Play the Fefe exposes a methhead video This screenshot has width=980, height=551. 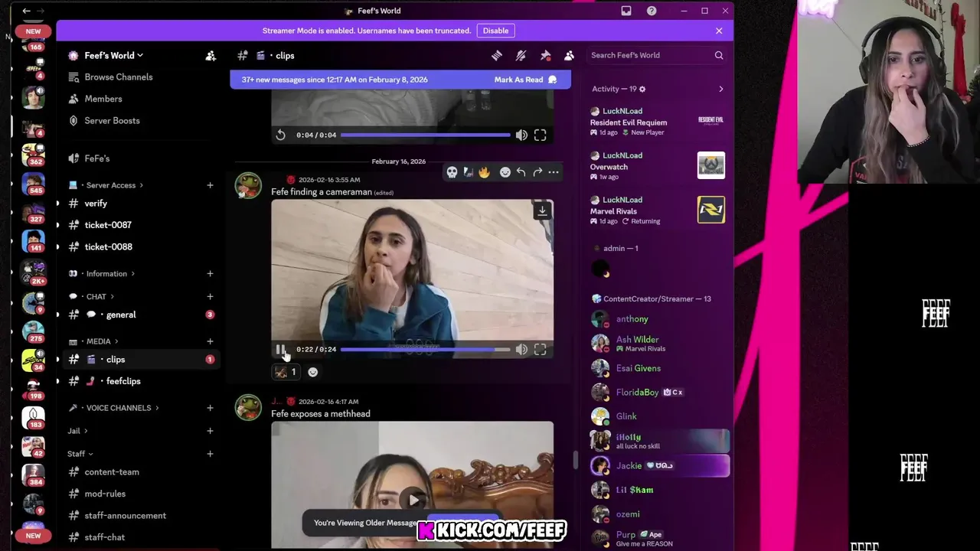point(413,500)
